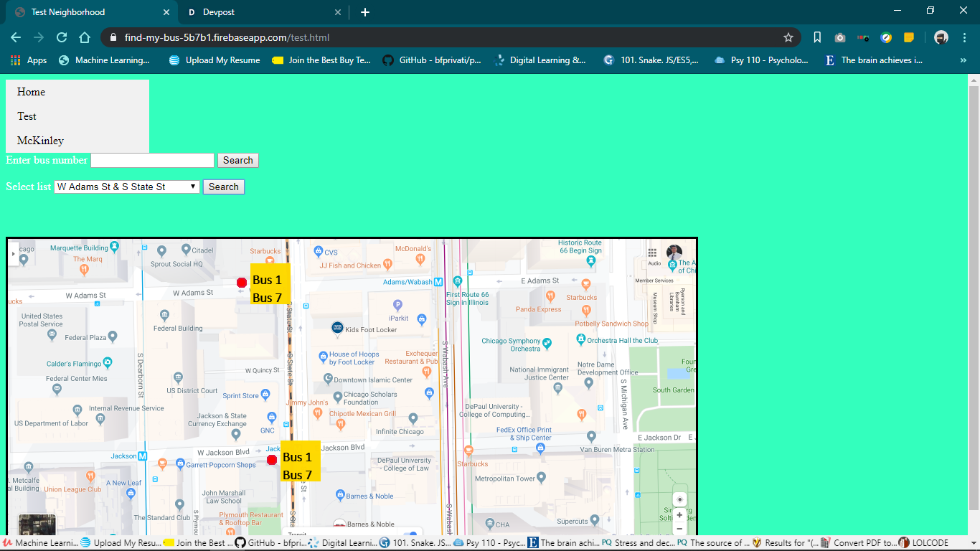Open the yellow sticky note extension
Image resolution: width=980 pixels, height=551 pixels.
(x=909, y=37)
